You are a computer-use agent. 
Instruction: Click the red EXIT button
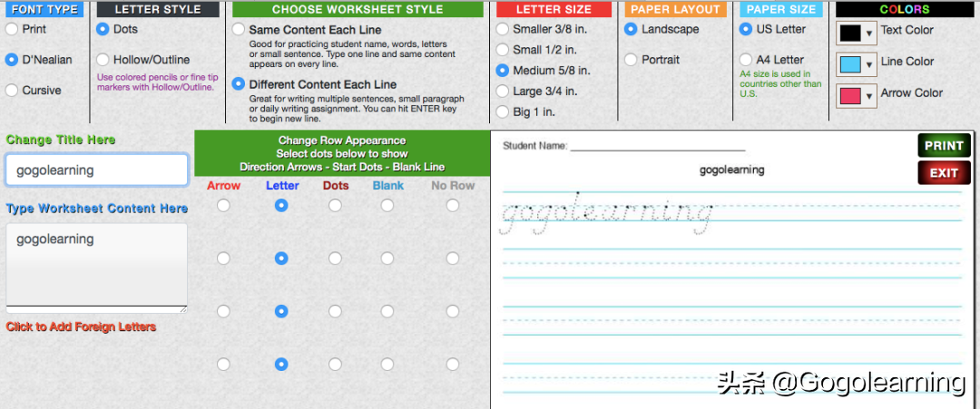point(944,173)
